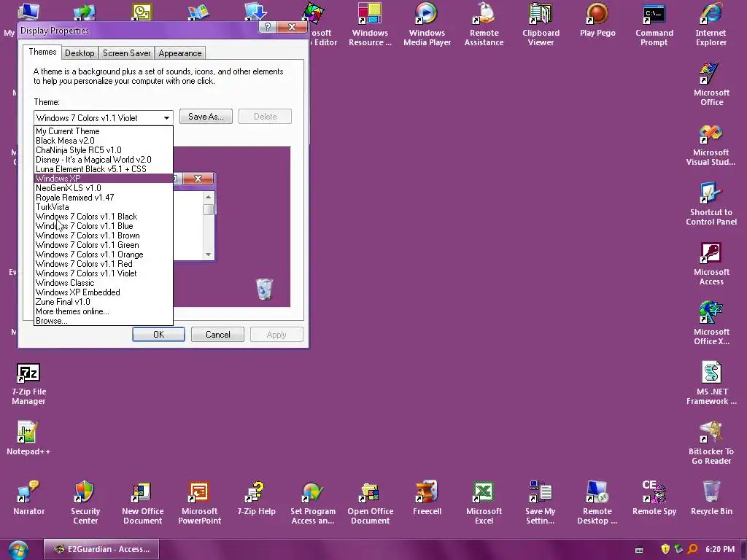Open the Microsoft Office desktop icon

(711, 85)
